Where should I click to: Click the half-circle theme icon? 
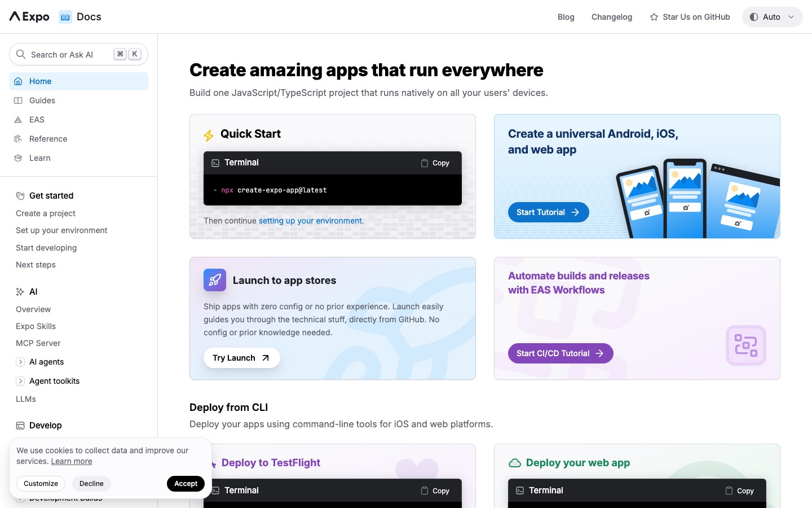coord(754,17)
